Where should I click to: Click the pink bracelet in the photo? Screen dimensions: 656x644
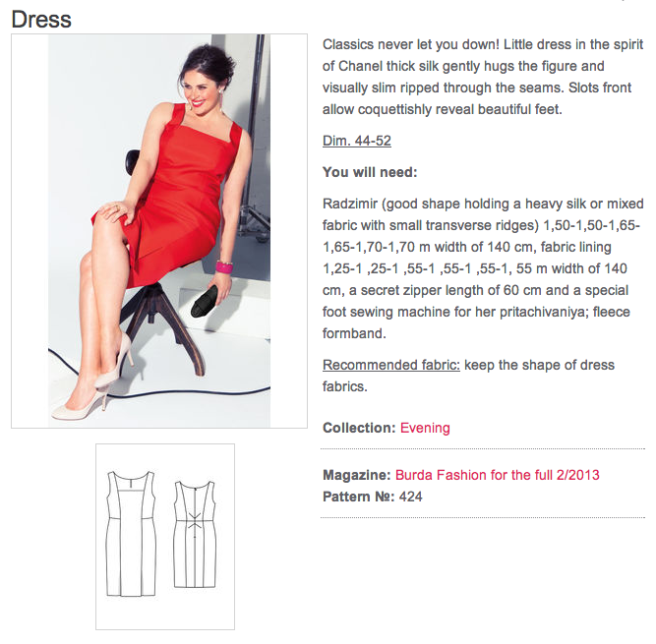224,266
